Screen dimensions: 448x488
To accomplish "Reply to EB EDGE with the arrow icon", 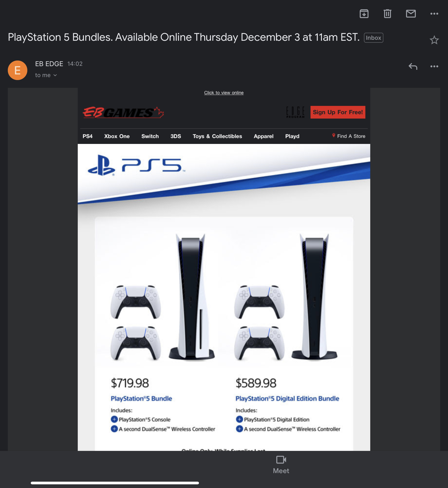I will pos(413,66).
